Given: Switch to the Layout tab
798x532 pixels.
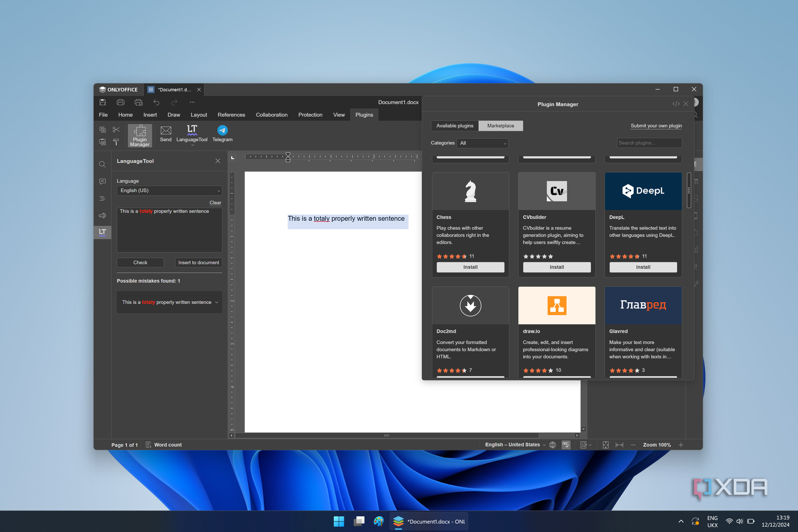Looking at the screenshot, I should click(199, 115).
